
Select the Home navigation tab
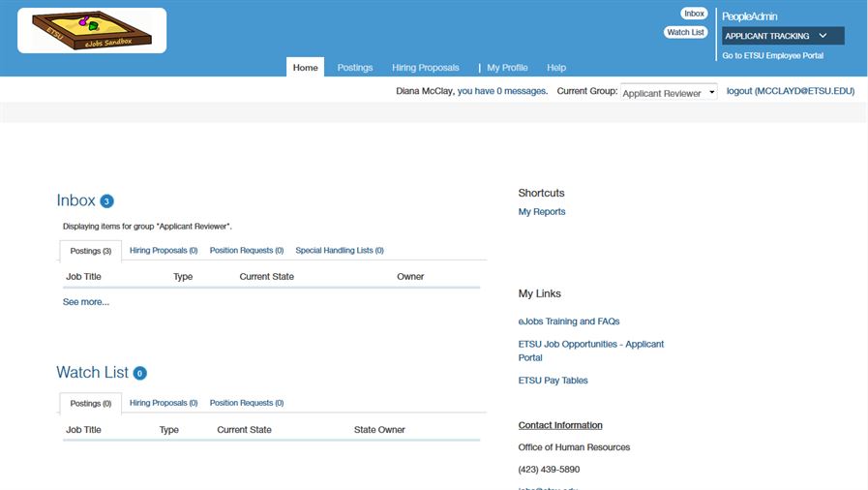pyautogui.click(x=306, y=68)
